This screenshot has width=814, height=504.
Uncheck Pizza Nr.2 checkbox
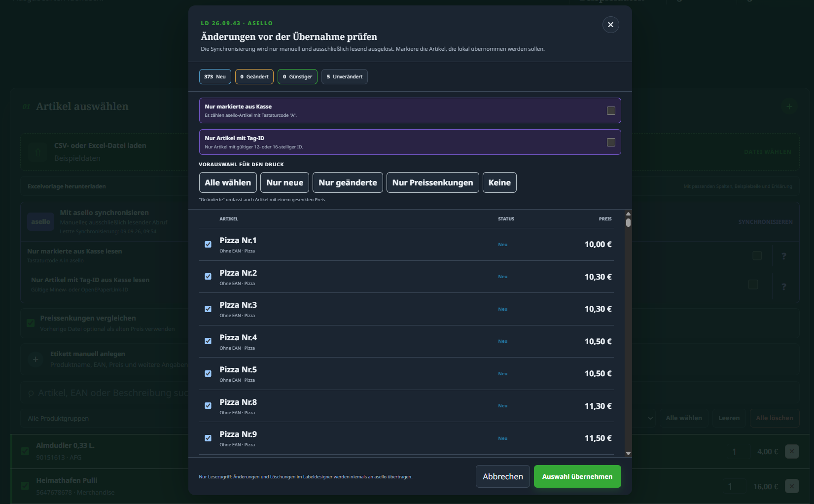tap(208, 277)
